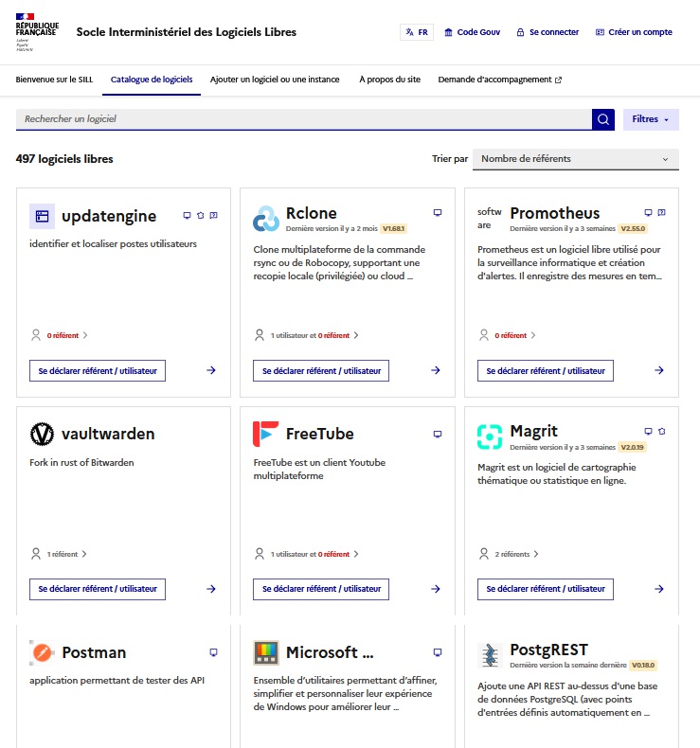Viewport: 700px width, 748px height.
Task: Click the Magrit V2.0.19 version badge
Action: 632,447
